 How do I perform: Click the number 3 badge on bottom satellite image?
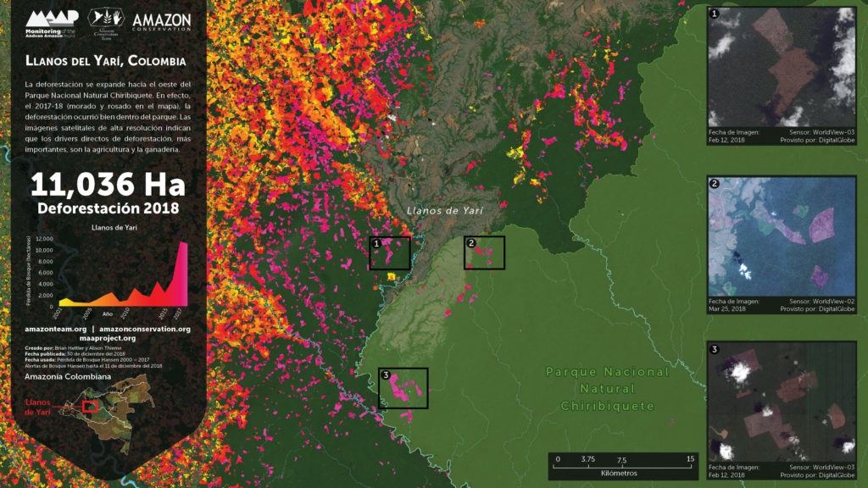pos(714,349)
